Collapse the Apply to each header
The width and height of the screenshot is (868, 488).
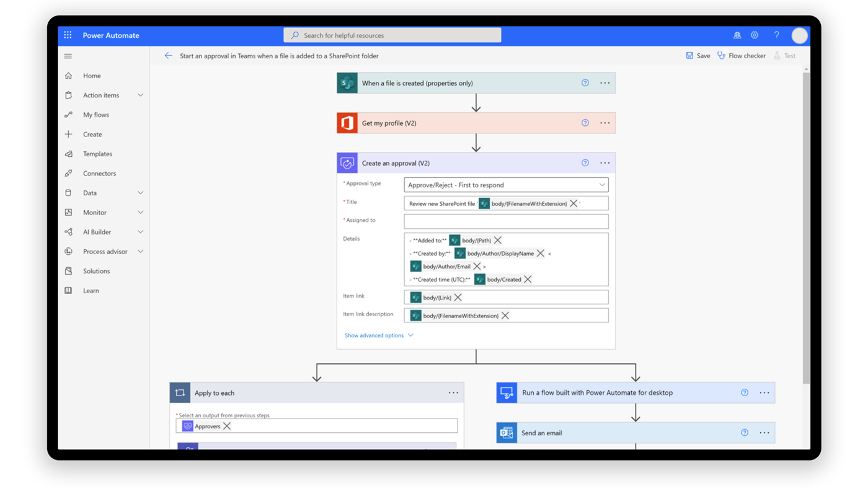click(317, 393)
